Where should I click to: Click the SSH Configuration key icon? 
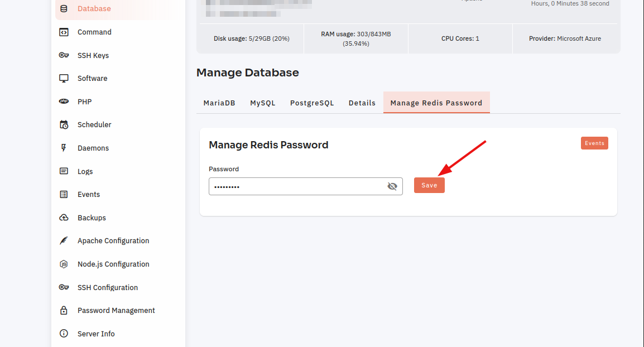[x=64, y=287]
